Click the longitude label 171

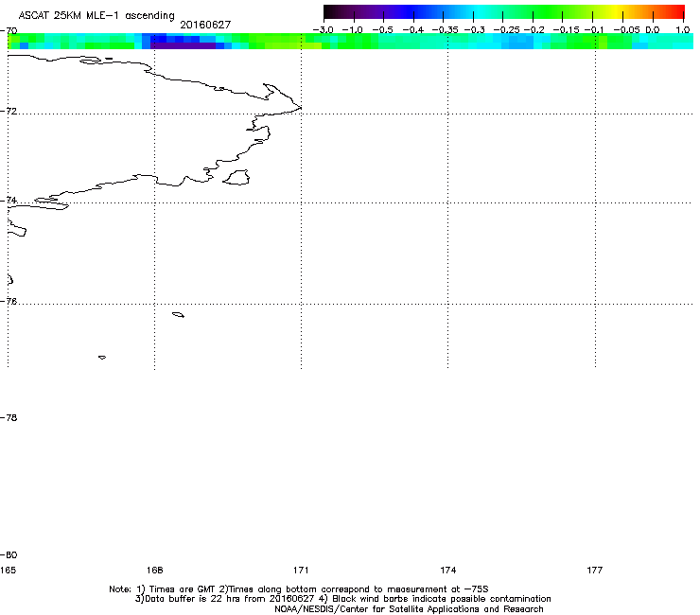pos(301,570)
